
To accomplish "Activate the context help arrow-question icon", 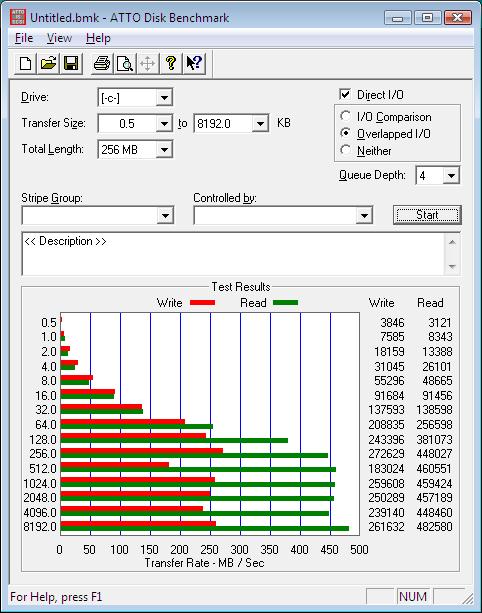I will click(x=194, y=63).
